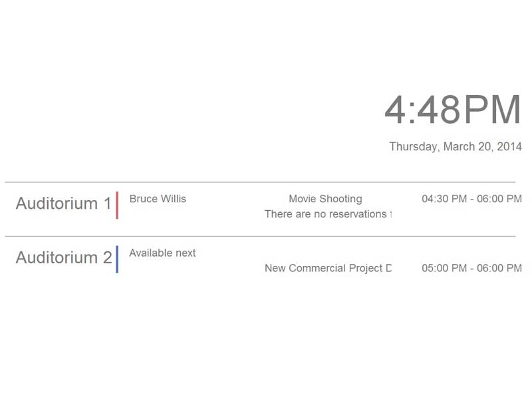Select the Thursday, March 20, 2014 date

tap(456, 146)
